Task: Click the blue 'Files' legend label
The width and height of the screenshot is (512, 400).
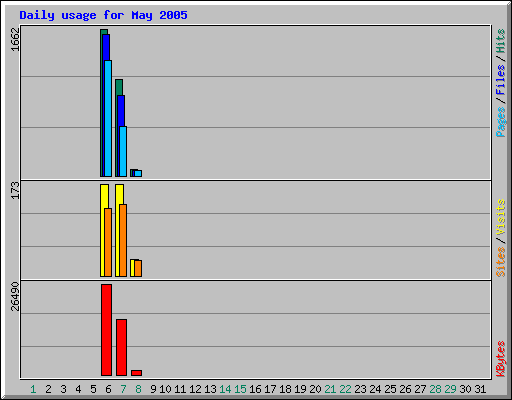Action: [x=501, y=79]
